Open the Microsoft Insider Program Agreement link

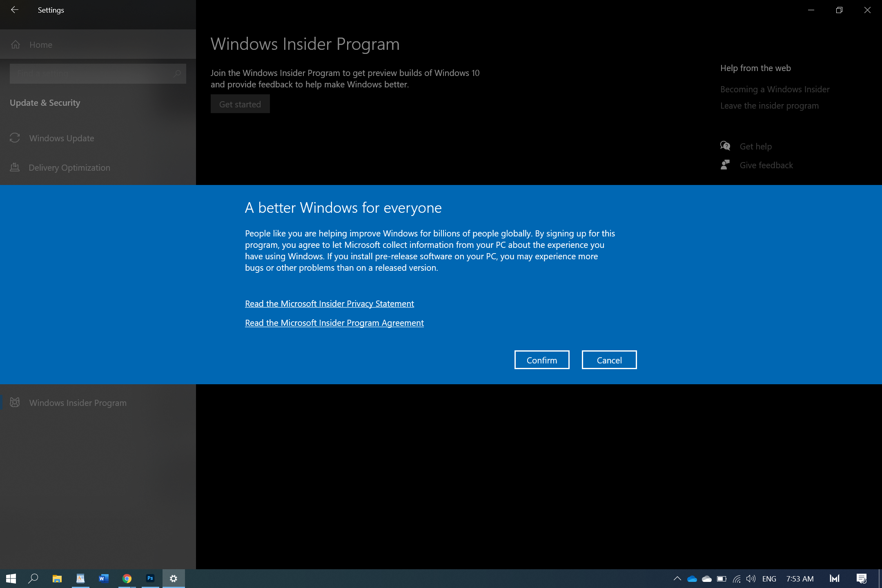tap(334, 323)
